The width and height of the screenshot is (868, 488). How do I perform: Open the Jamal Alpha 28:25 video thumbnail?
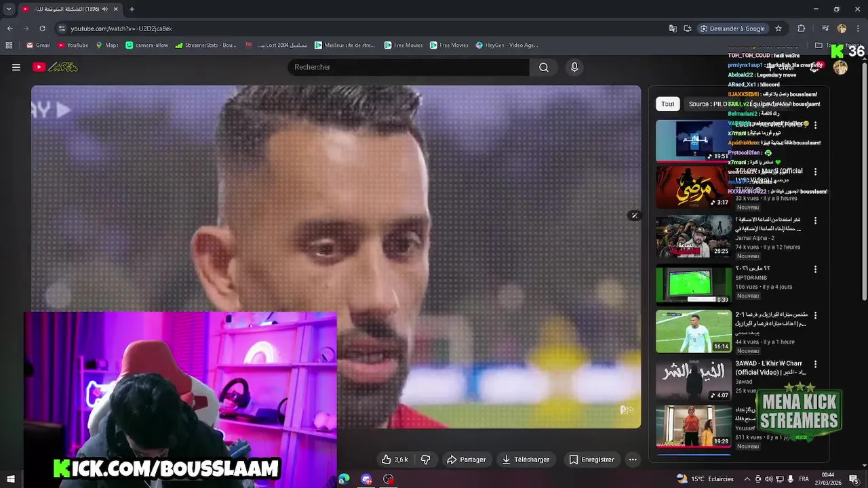(x=694, y=236)
